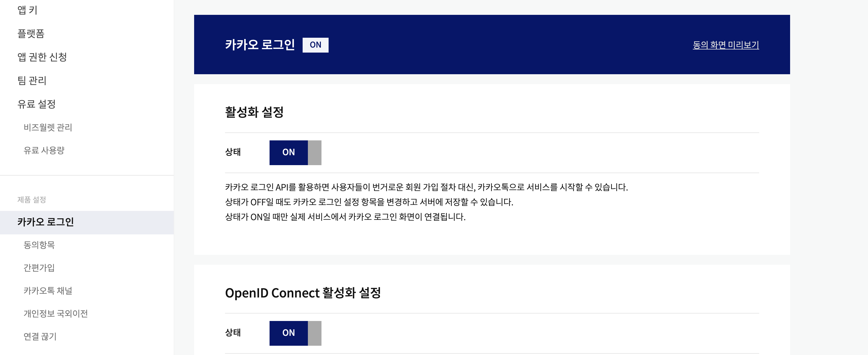Open the 동의 화면 미리보기 link
868x355 pixels.
[725, 45]
